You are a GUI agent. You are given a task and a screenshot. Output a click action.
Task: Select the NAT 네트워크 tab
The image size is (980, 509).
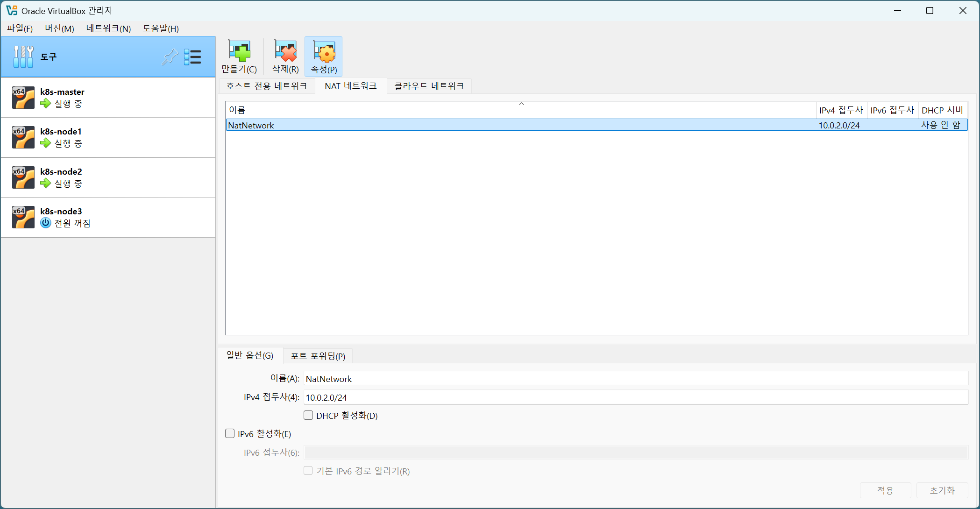click(x=351, y=86)
